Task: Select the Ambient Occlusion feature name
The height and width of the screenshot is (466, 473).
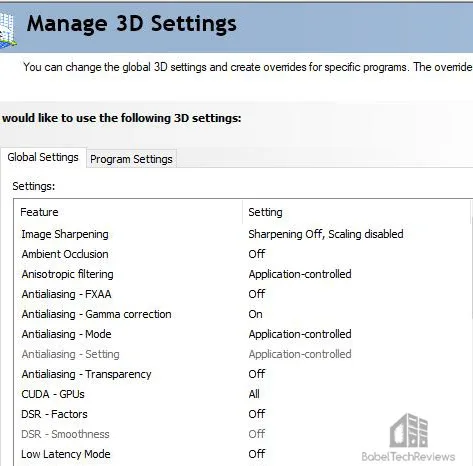Action: pyautogui.click(x=65, y=254)
